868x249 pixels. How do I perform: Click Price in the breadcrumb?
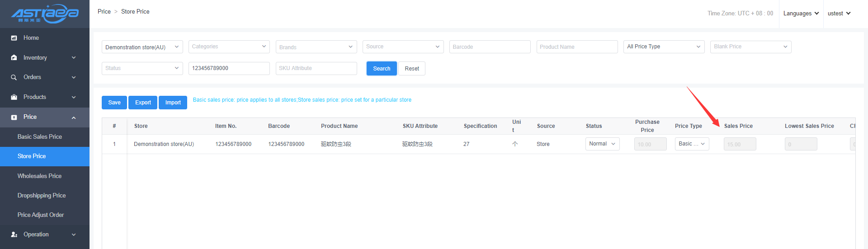click(104, 11)
